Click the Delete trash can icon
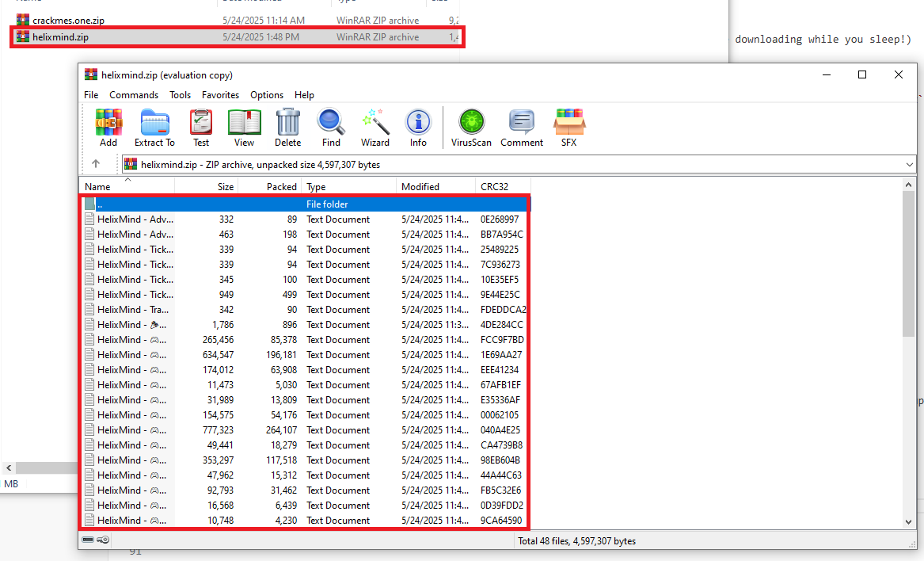 pyautogui.click(x=287, y=128)
